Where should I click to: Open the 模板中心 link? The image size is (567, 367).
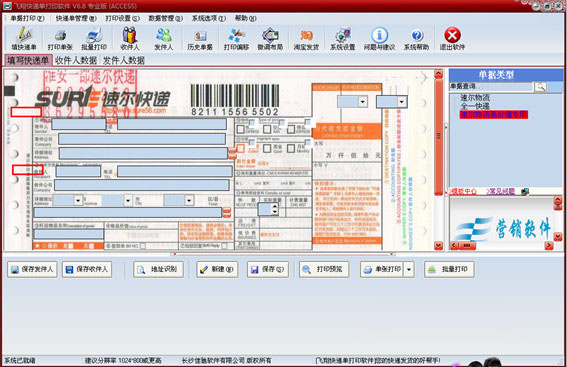pyautogui.click(x=464, y=191)
